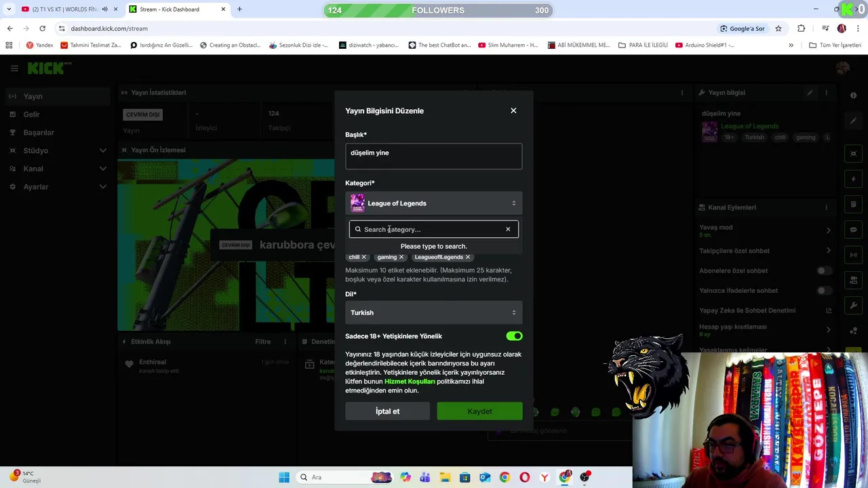Click the İptal et button
Screen dimensions: 868x488
click(387, 411)
